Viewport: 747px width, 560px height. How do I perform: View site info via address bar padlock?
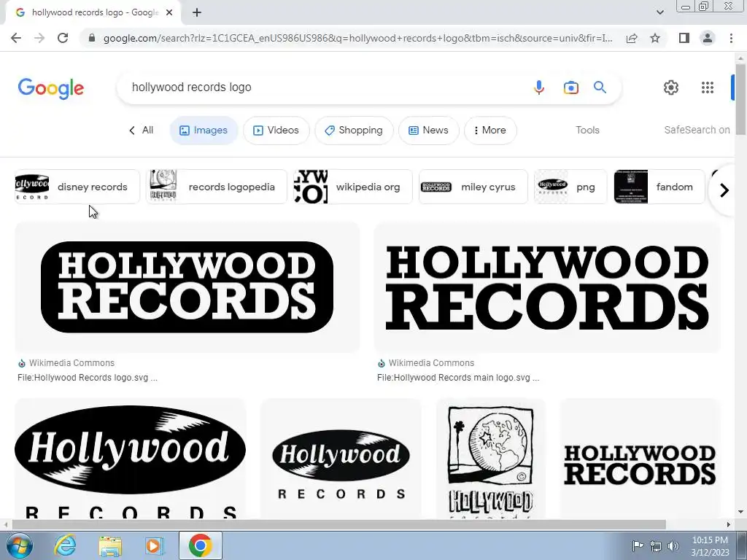point(92,38)
